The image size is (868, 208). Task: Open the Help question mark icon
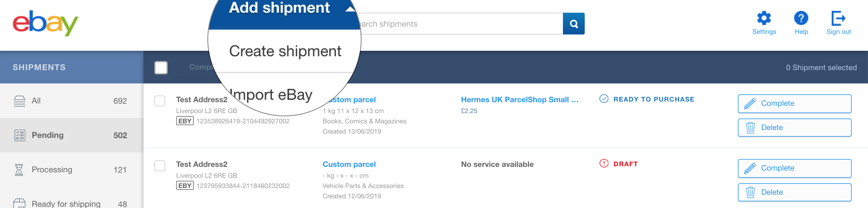pyautogui.click(x=801, y=18)
